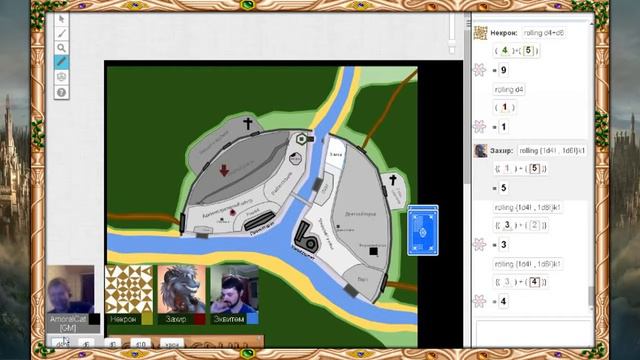
Task: Click AmoralCat GM video thumbnail
Action: click(70, 289)
